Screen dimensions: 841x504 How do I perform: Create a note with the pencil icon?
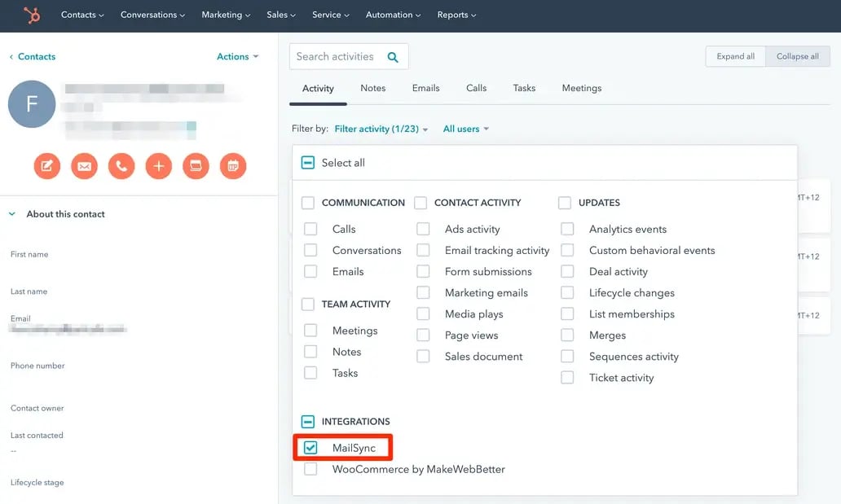pyautogui.click(x=46, y=166)
